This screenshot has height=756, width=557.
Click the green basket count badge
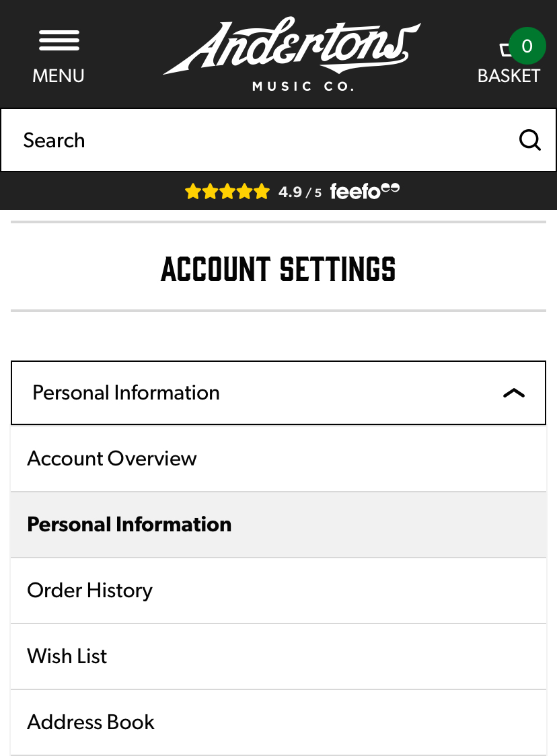[x=527, y=46]
